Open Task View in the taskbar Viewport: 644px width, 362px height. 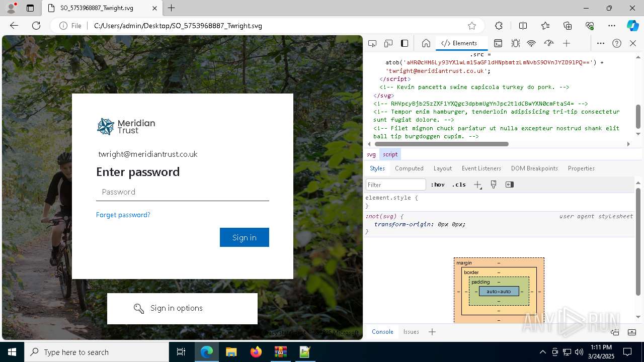click(x=182, y=352)
